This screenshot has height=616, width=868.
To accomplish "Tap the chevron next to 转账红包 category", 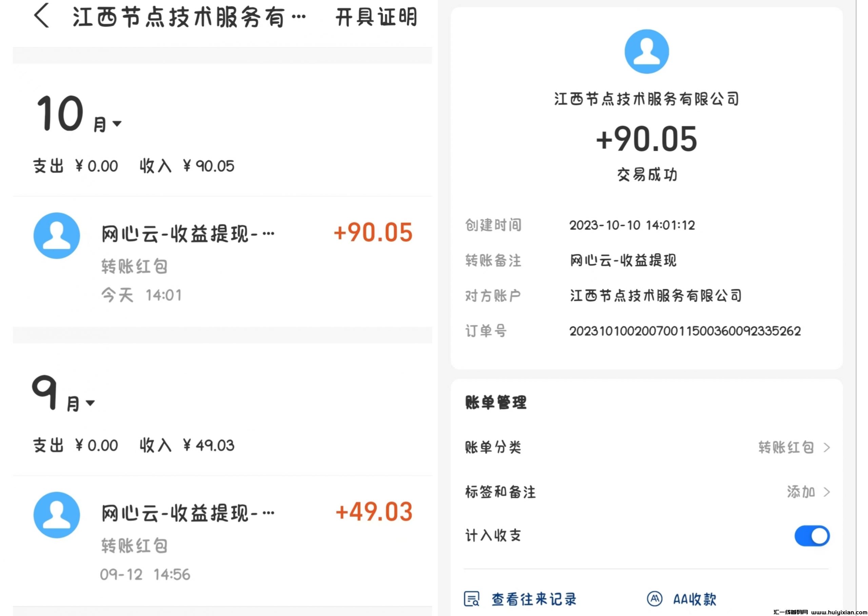I will 827,448.
